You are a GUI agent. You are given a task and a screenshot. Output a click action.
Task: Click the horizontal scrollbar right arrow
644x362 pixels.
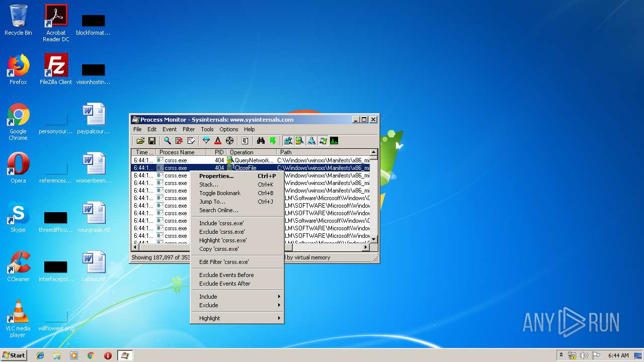click(x=366, y=247)
